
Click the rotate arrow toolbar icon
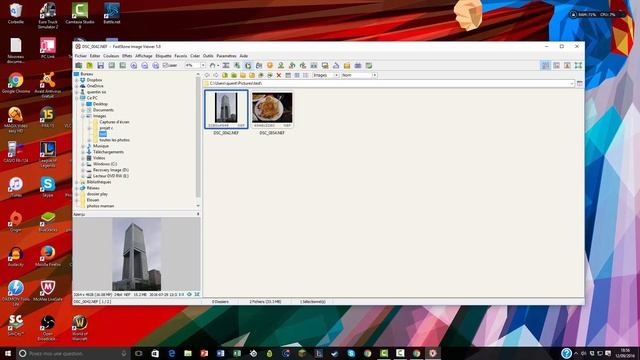point(212,65)
